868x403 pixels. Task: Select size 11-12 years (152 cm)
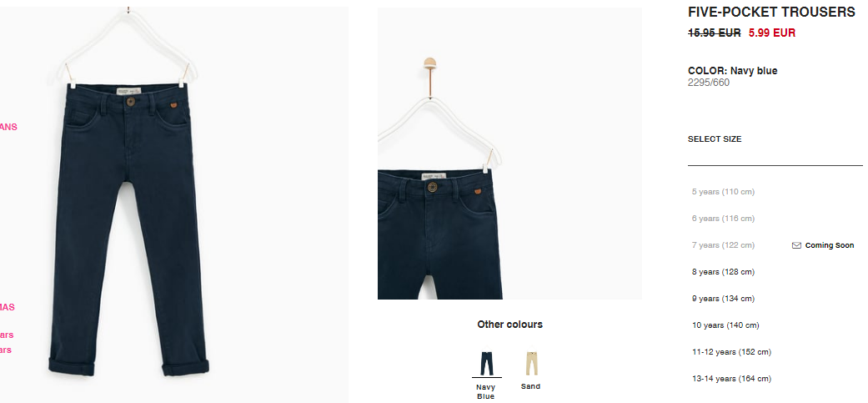click(731, 351)
